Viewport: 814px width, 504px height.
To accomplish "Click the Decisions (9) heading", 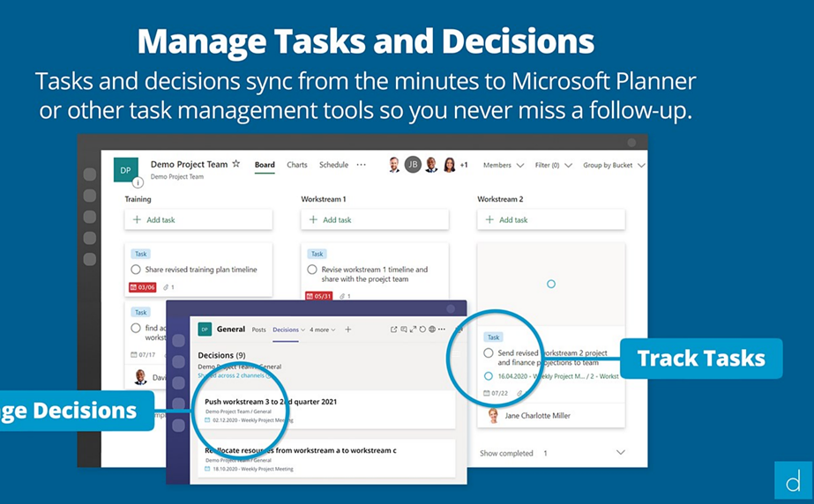I will pos(221,355).
